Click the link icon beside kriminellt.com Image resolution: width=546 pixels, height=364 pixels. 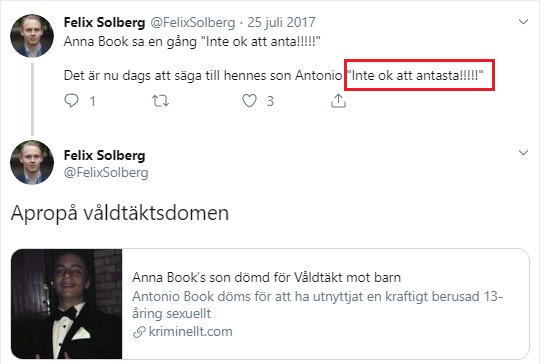tap(139, 332)
